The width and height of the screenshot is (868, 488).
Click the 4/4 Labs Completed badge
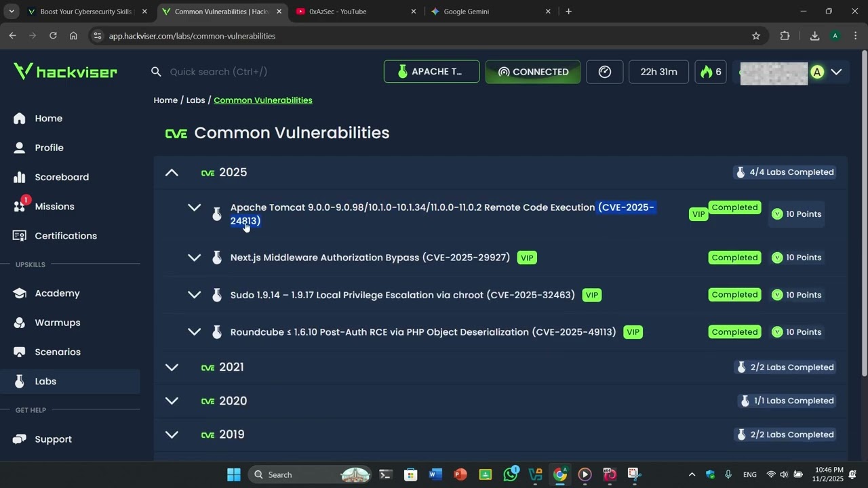[x=785, y=172]
